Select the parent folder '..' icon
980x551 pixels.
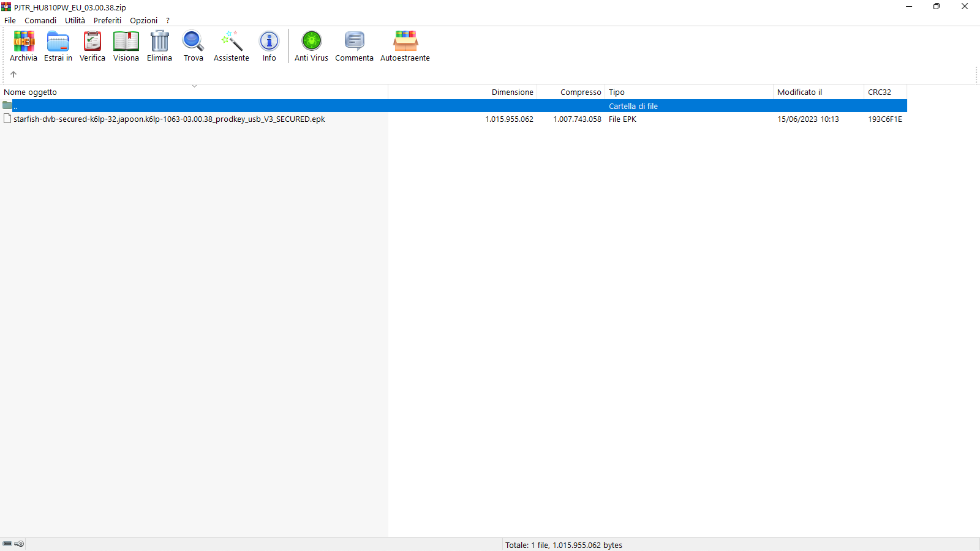click(7, 105)
